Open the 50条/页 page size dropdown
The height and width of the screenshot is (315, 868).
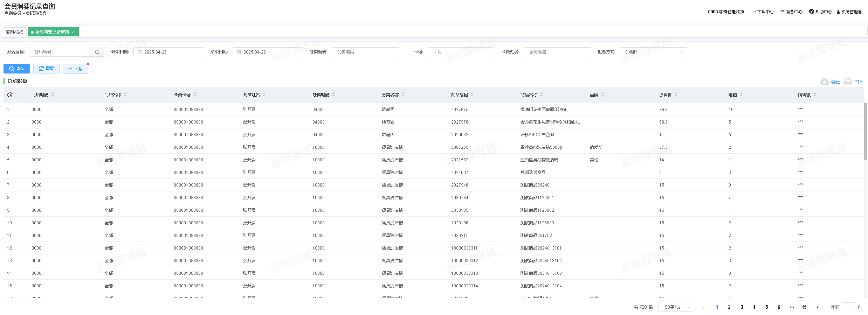point(675,307)
